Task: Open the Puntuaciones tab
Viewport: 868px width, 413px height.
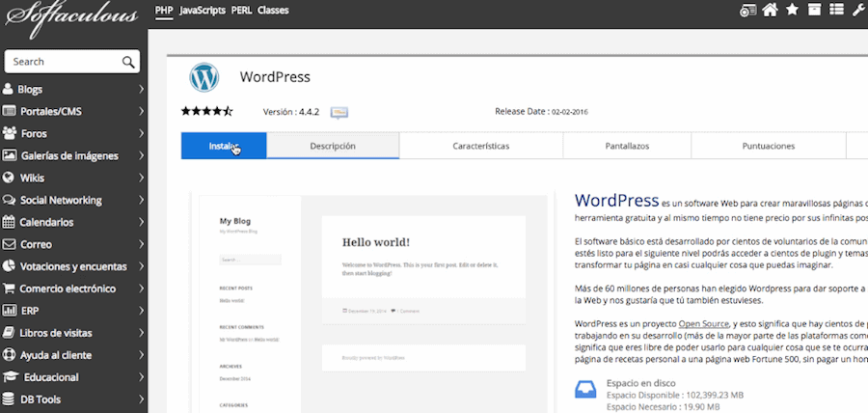Action: (x=769, y=146)
